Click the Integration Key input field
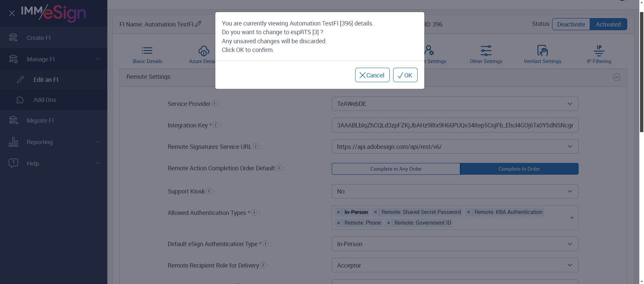Image resolution: width=644 pixels, height=284 pixels. [x=455, y=125]
